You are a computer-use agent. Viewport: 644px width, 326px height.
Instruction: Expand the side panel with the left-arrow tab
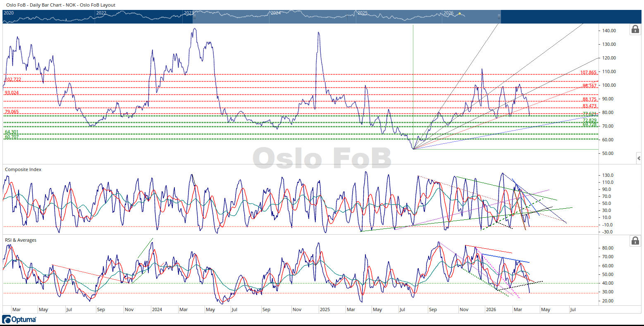click(639, 158)
